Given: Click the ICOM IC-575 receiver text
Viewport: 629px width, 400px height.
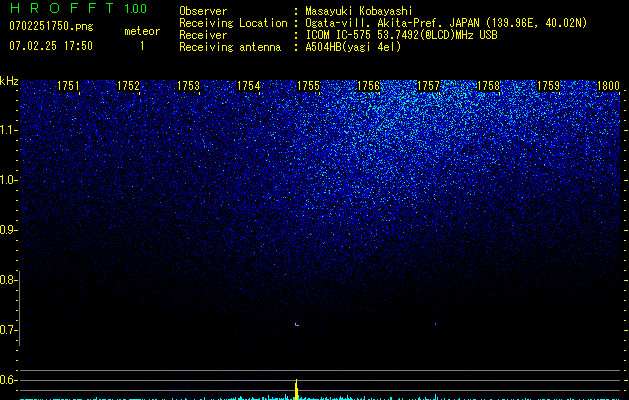Looking at the screenshot, I should pos(401,35).
